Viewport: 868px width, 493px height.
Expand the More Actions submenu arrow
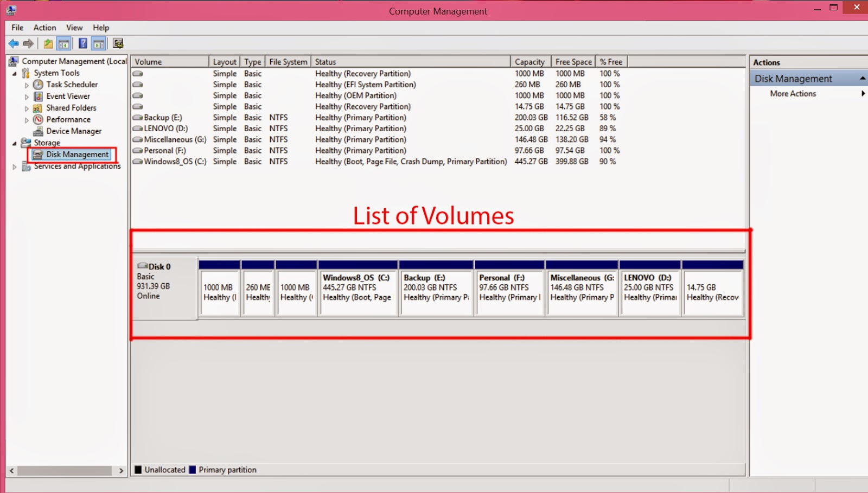point(864,93)
